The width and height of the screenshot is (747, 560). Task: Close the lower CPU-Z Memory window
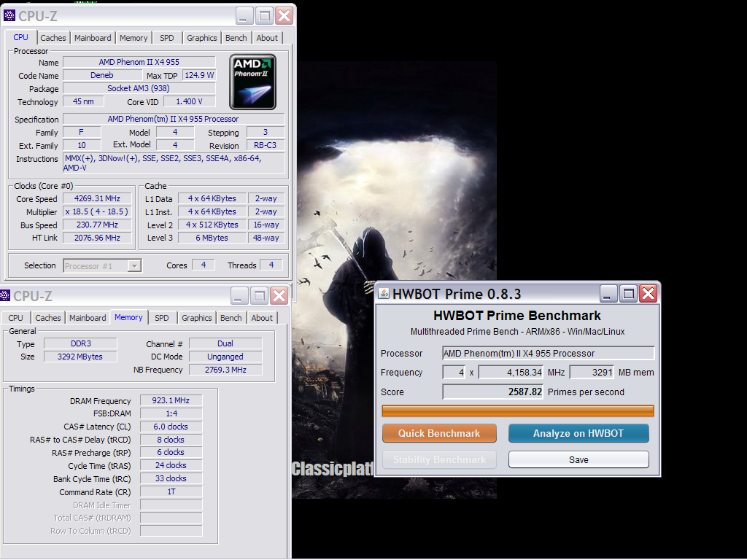pyautogui.click(x=279, y=296)
